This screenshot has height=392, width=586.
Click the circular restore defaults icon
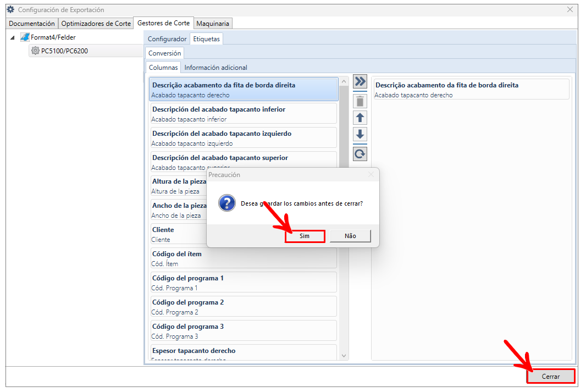click(360, 153)
